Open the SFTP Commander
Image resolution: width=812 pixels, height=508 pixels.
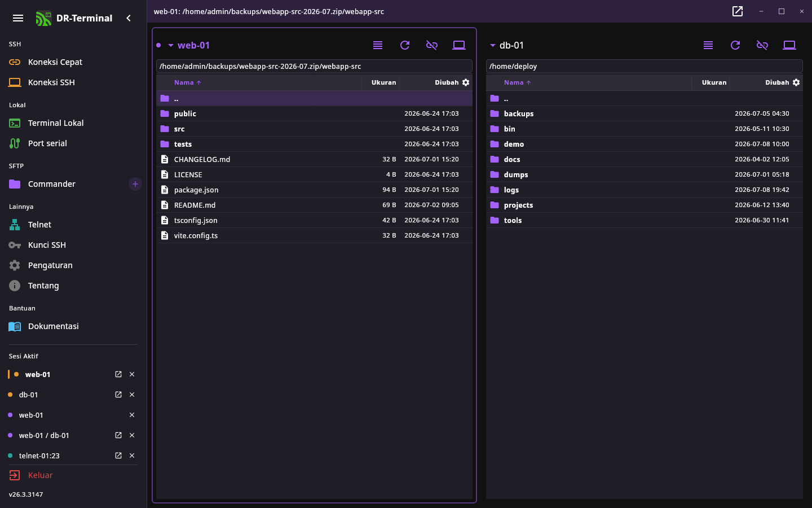(x=65, y=184)
